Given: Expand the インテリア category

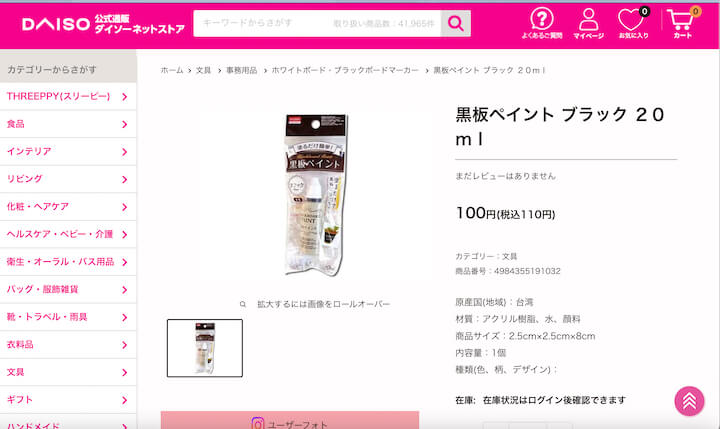Looking at the screenshot, I should tap(68, 152).
